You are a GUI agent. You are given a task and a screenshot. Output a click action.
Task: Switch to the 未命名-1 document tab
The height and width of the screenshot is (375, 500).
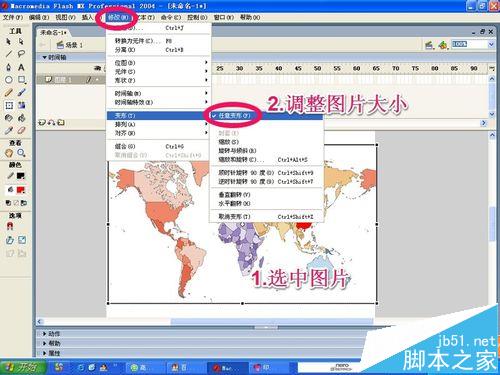click(53, 32)
